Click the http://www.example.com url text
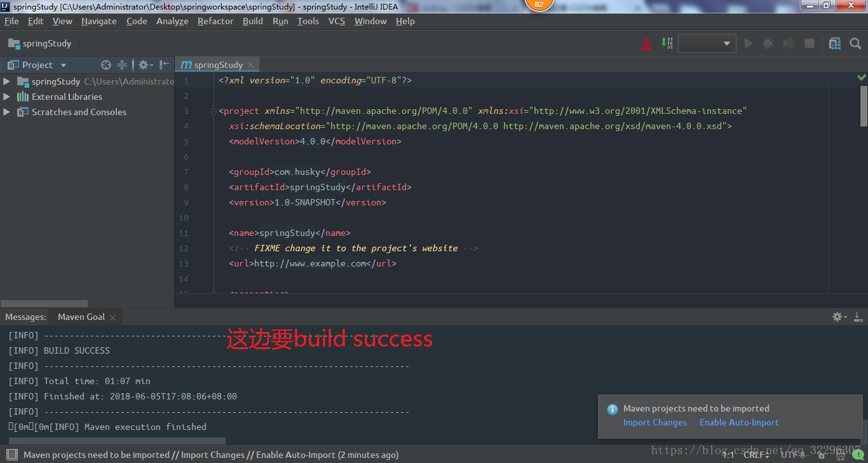 pyautogui.click(x=310, y=263)
